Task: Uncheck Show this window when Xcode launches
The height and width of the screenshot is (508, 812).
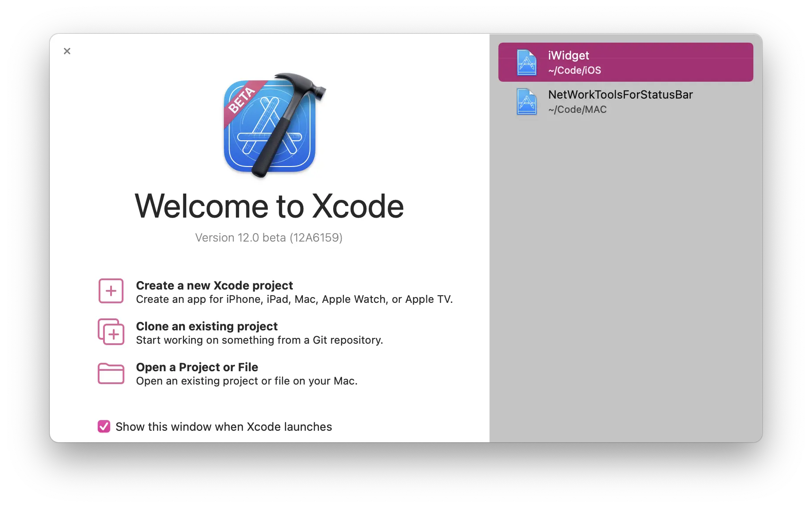Action: [x=104, y=426]
